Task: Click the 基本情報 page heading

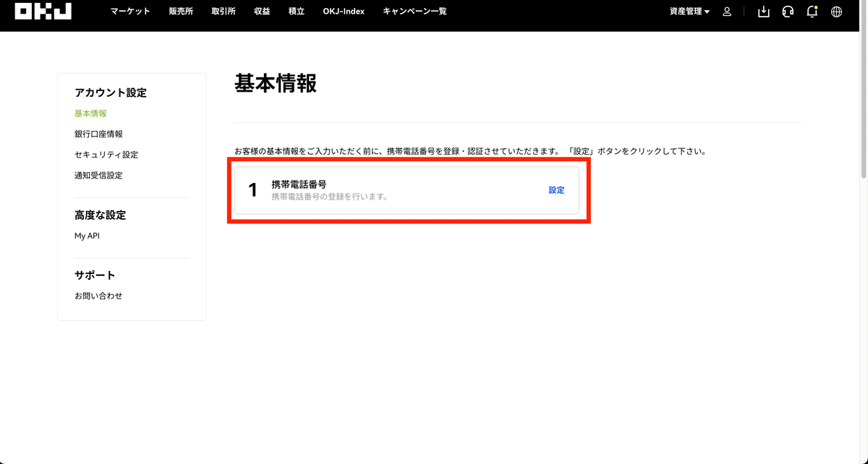Action: 276,83
